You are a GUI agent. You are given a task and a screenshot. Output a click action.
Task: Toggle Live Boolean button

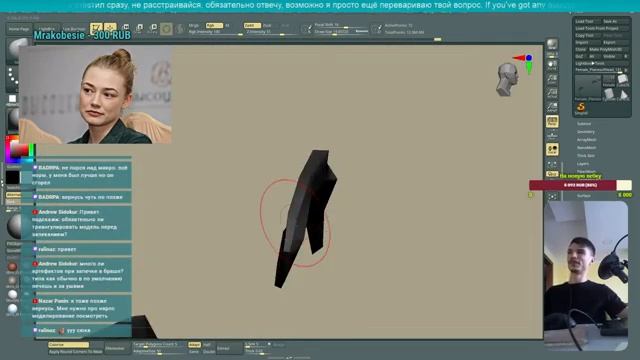tap(73, 29)
